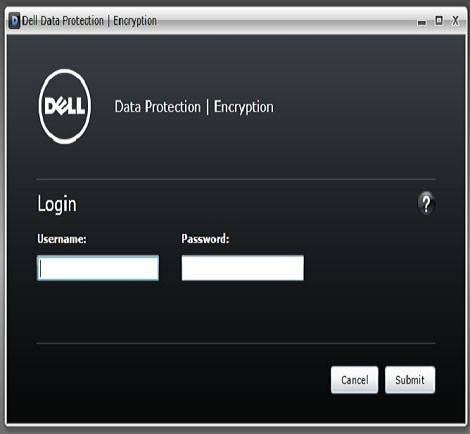Maximize the Dell Data Protection window
This screenshot has width=470, height=434.
pyautogui.click(x=439, y=21)
